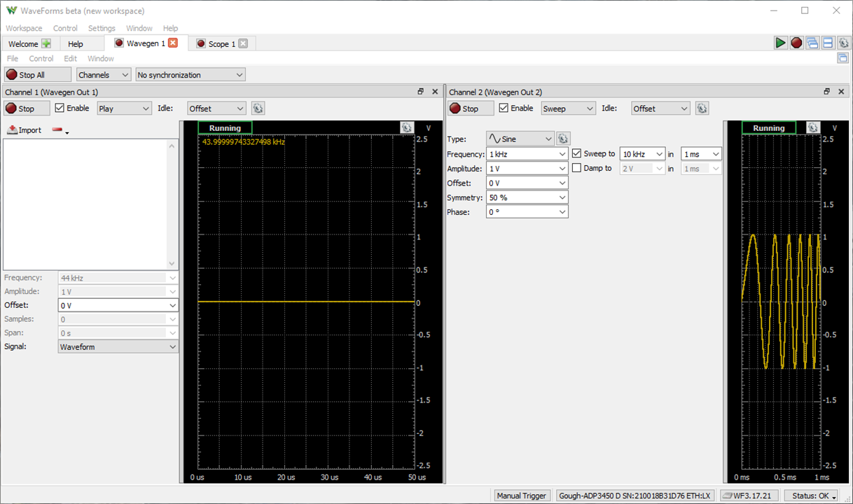Open Channel 1 Idle Offset dropdown
This screenshot has width=853, height=504.
pos(217,108)
